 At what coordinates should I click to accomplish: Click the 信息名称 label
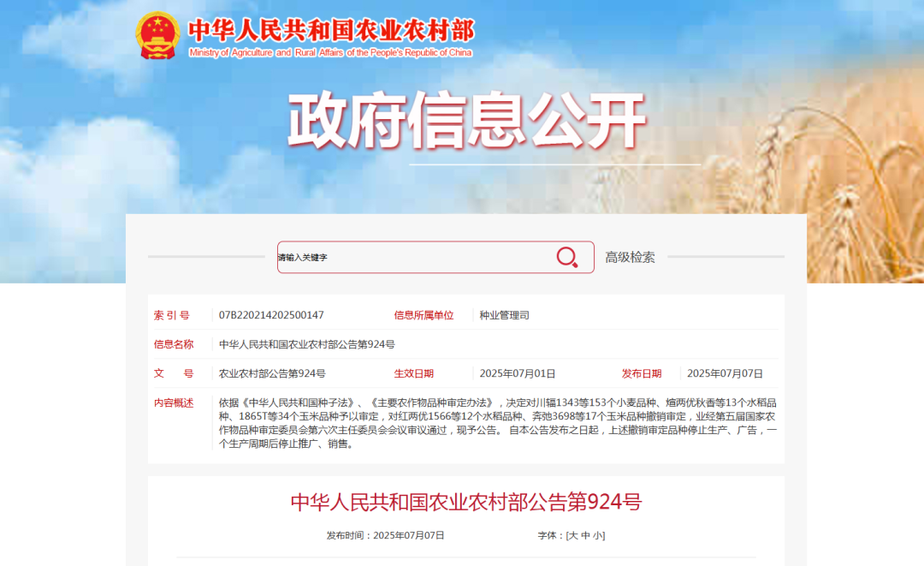click(x=173, y=344)
